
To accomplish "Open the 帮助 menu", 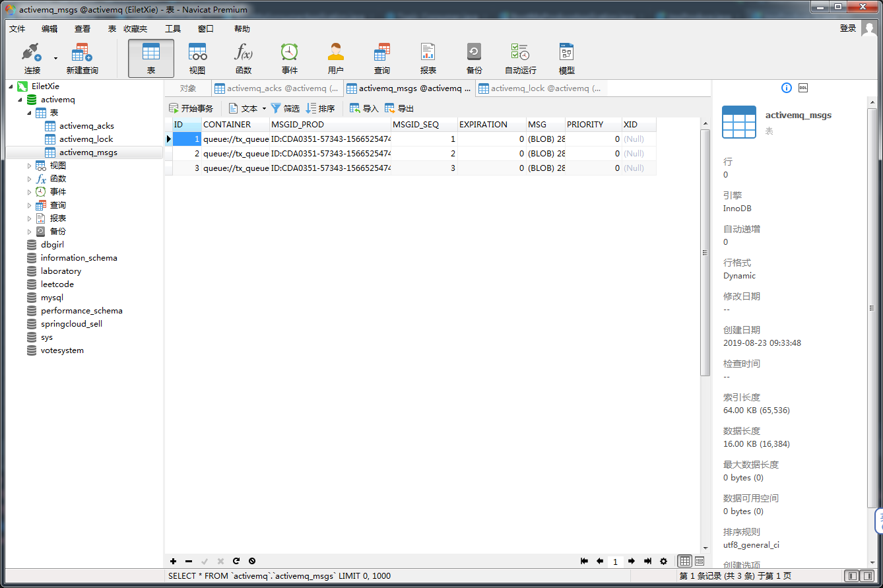I will click(x=242, y=29).
